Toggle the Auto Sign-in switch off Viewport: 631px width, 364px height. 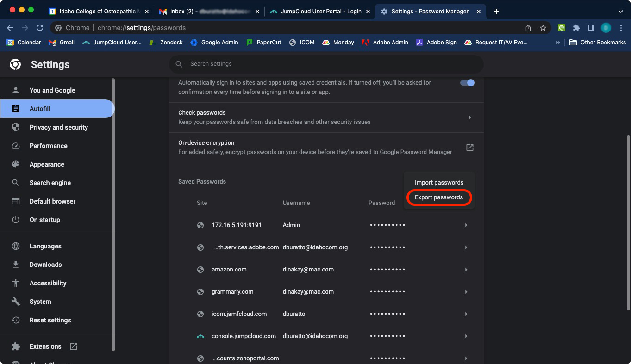click(x=467, y=83)
